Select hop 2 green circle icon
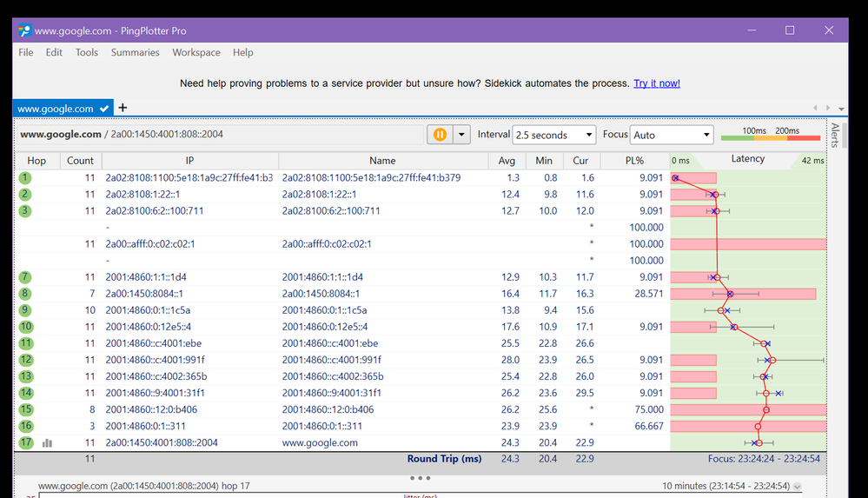The width and height of the screenshot is (868, 498). pos(25,195)
